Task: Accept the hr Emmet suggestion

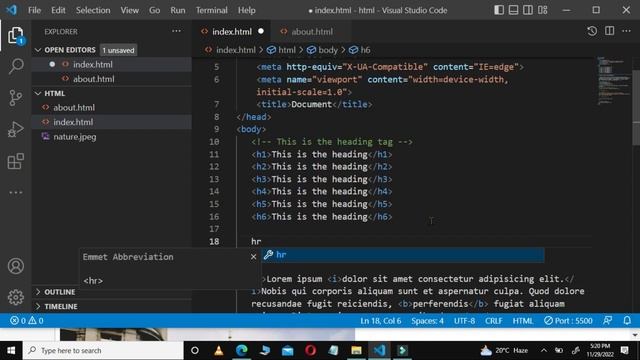Action: [x=402, y=255]
